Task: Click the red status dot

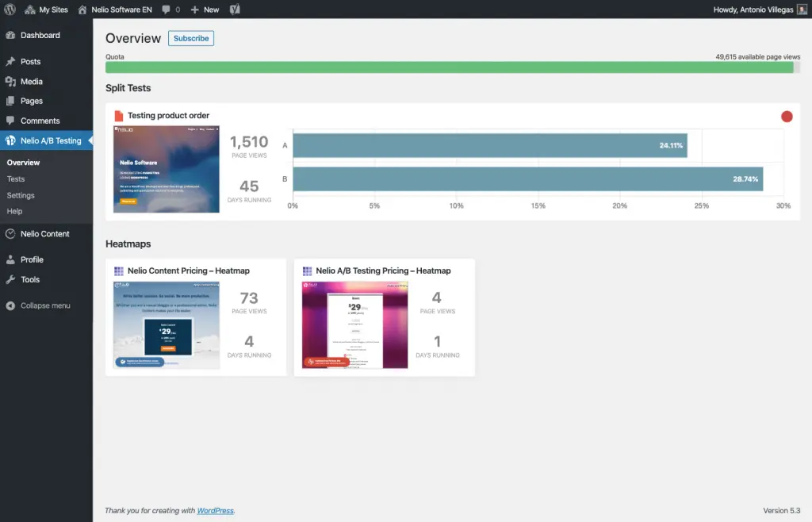Action: click(787, 117)
